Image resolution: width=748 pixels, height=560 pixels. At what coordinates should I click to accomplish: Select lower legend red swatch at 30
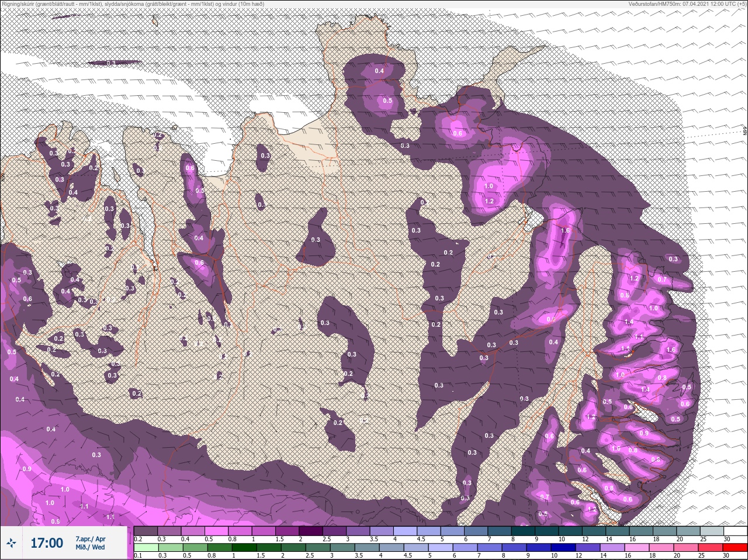[736, 548]
